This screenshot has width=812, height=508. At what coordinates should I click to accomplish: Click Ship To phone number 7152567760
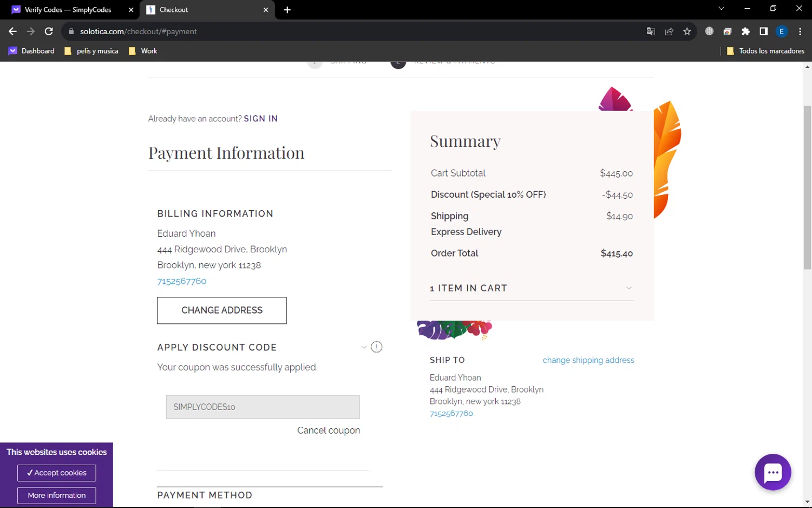451,413
